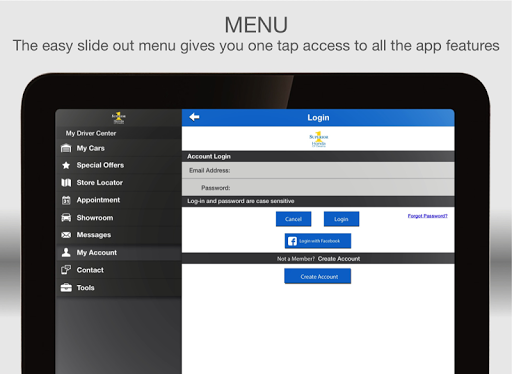Focus the Password input field
Screen dimensions: 512x374
[x=318, y=188]
